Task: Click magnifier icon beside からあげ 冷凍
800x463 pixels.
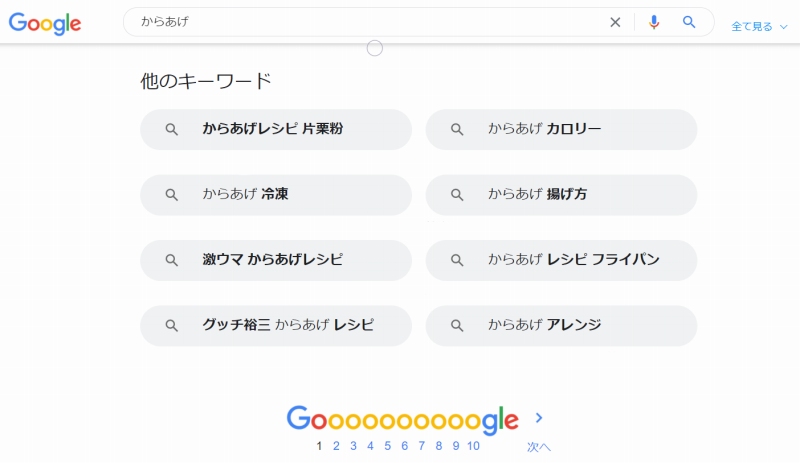Action: tap(171, 194)
